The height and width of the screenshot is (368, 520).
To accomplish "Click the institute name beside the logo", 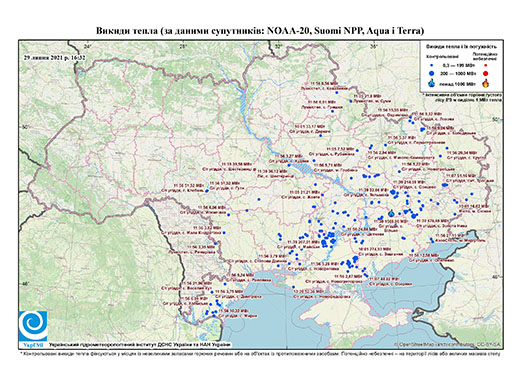I will pos(140,345).
